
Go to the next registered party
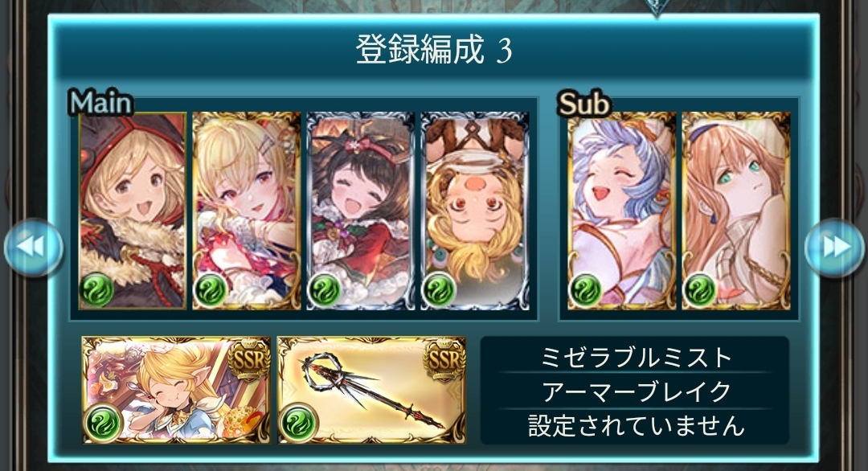[x=834, y=248]
